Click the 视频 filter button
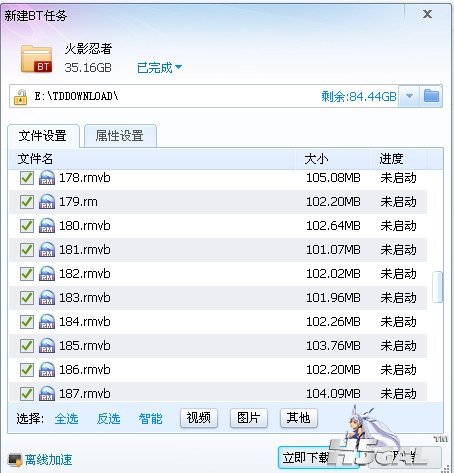 (x=199, y=418)
